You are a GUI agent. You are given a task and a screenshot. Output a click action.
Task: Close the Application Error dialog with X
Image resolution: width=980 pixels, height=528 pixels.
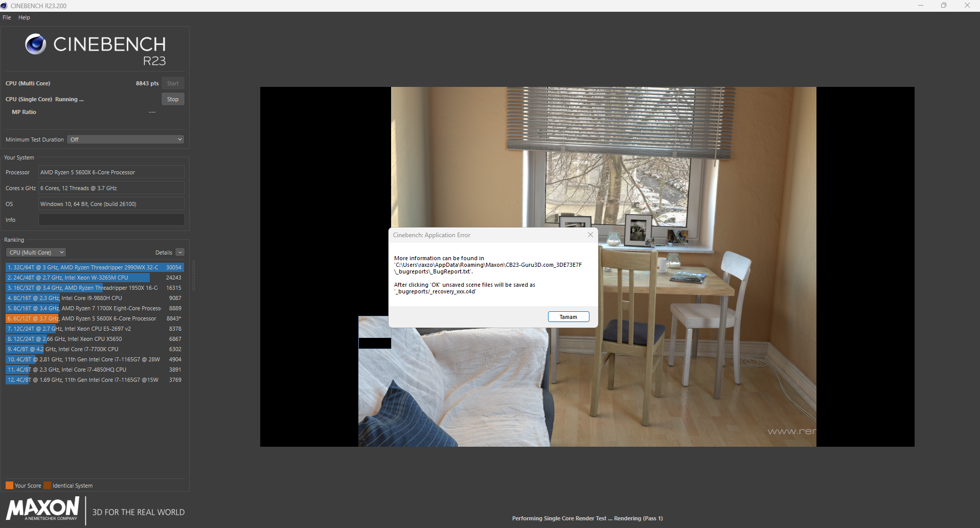tap(590, 235)
